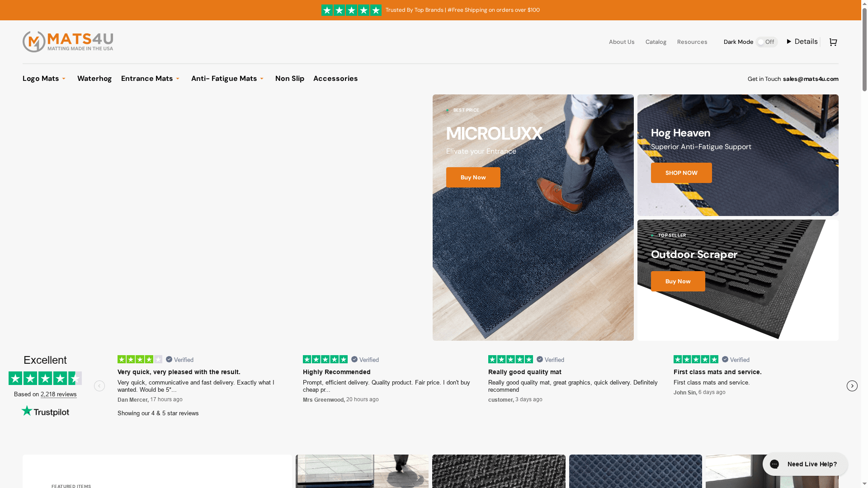Image resolution: width=868 pixels, height=488 pixels.
Task: Click the Trustpilot logo in reviews section
Action: (x=45, y=411)
